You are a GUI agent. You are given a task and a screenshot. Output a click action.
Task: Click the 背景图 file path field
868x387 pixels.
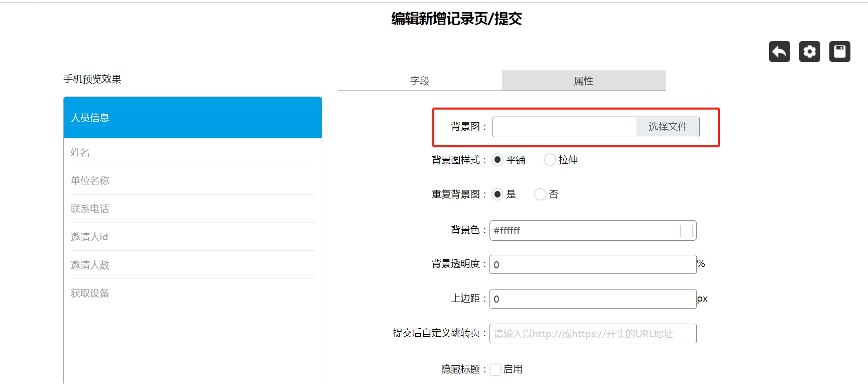point(565,127)
